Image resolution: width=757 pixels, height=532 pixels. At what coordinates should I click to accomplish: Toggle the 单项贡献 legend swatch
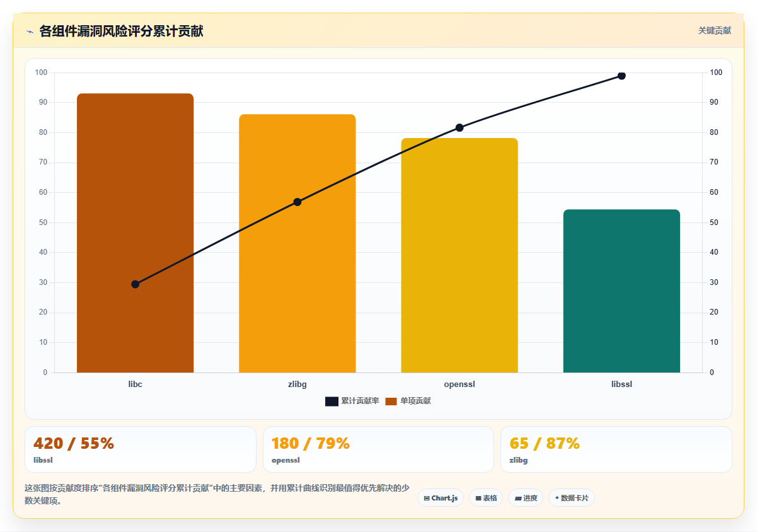(x=391, y=401)
